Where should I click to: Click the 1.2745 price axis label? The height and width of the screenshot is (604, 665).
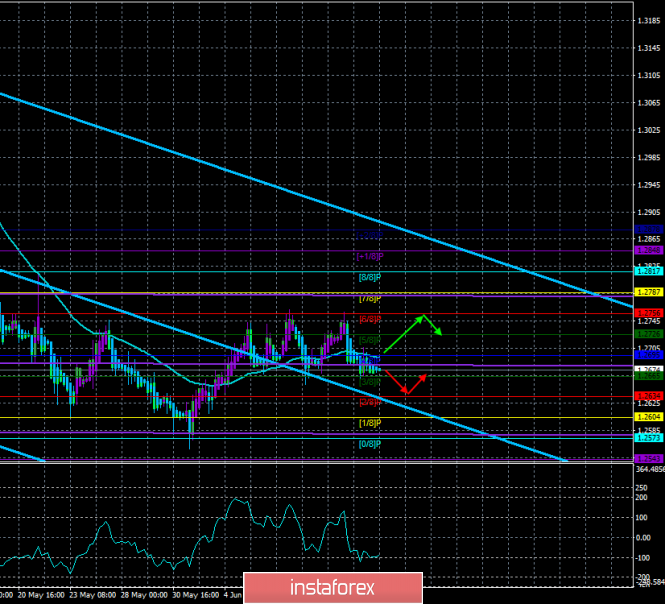(x=649, y=321)
